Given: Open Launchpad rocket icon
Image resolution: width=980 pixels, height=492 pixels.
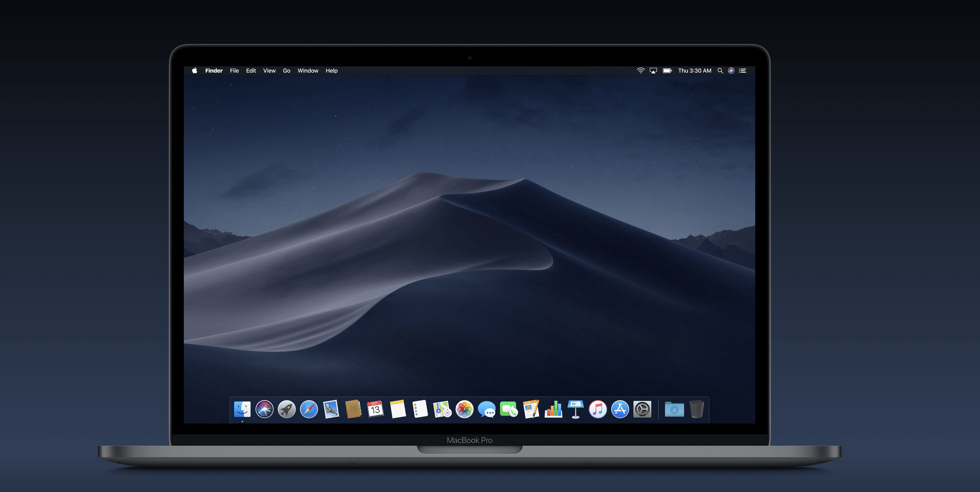Looking at the screenshot, I should 286,409.
